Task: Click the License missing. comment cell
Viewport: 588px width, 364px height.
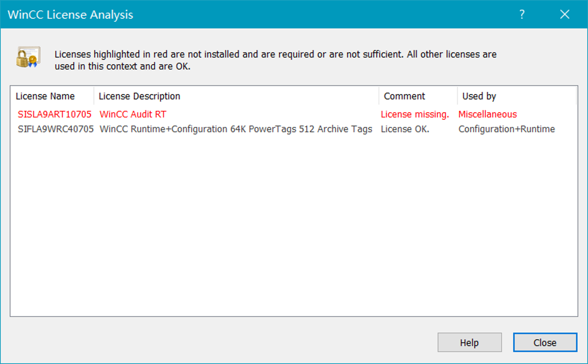Action: coord(415,114)
